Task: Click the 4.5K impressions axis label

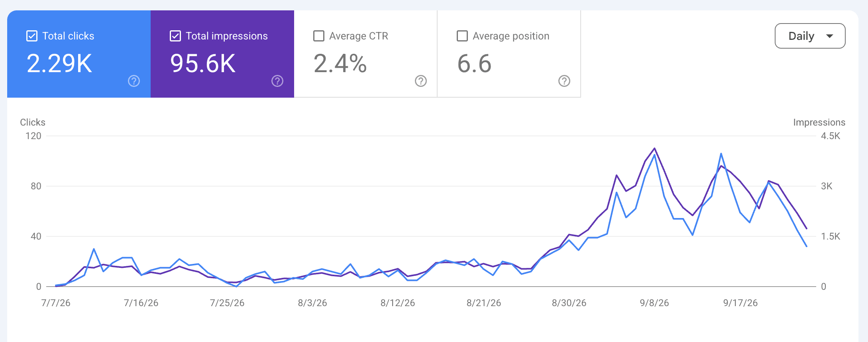Action: coord(831,136)
